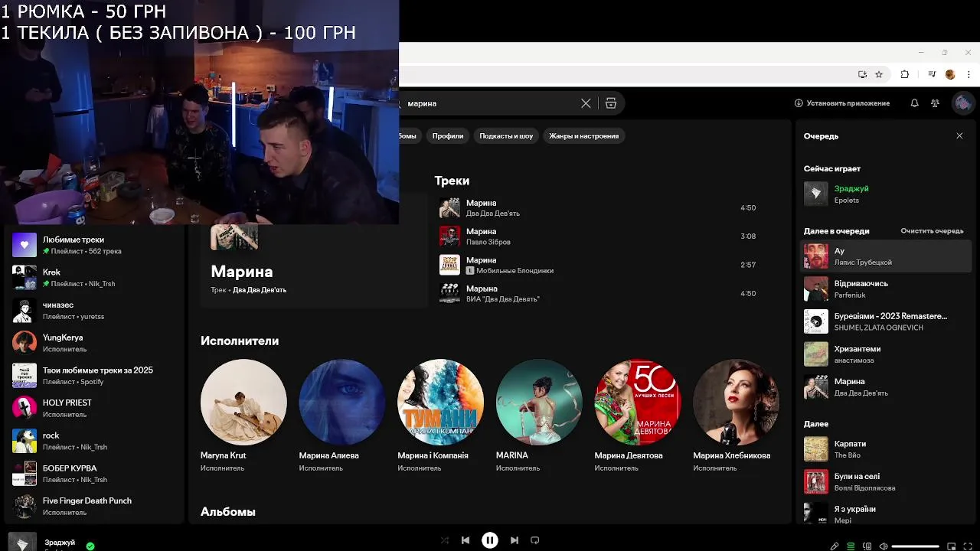Open БОБЕР КУРВА playlist

(95, 473)
